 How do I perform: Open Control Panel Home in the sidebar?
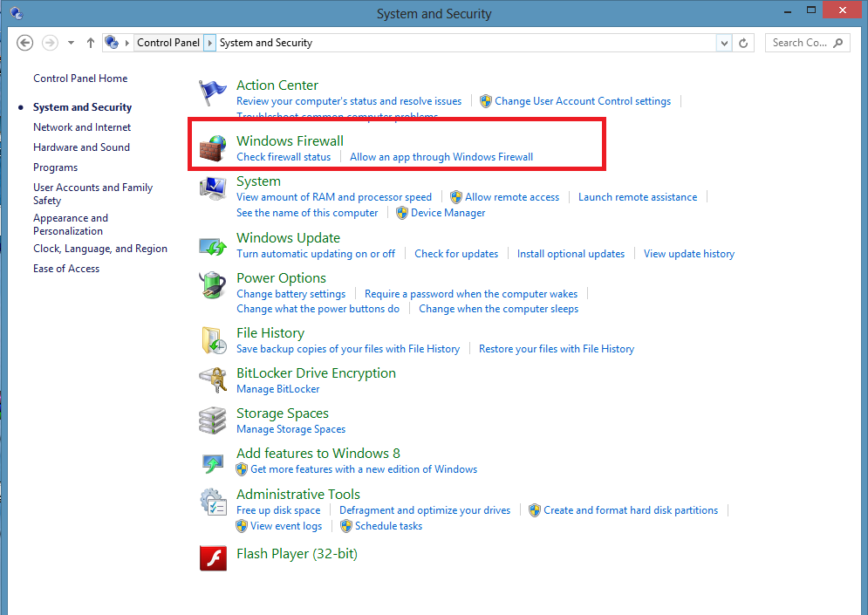[80, 79]
